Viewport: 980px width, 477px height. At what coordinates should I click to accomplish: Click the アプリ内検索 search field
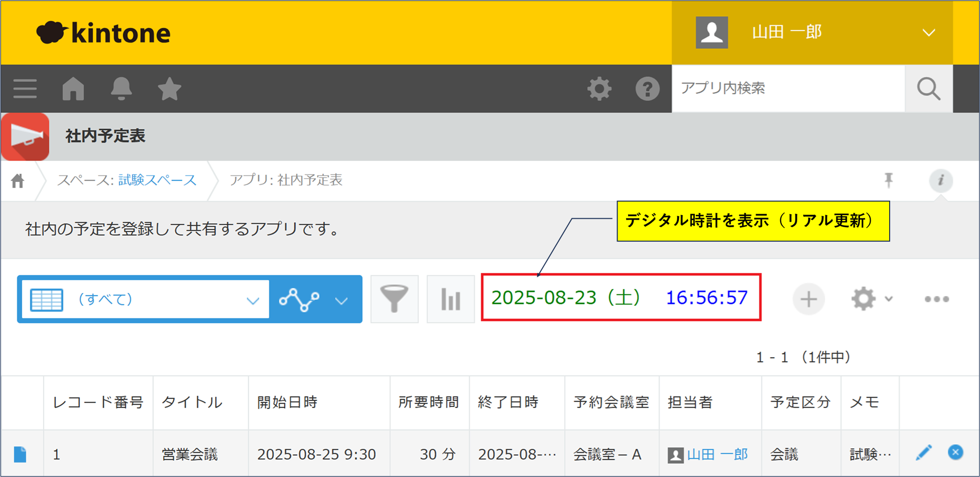(788, 88)
